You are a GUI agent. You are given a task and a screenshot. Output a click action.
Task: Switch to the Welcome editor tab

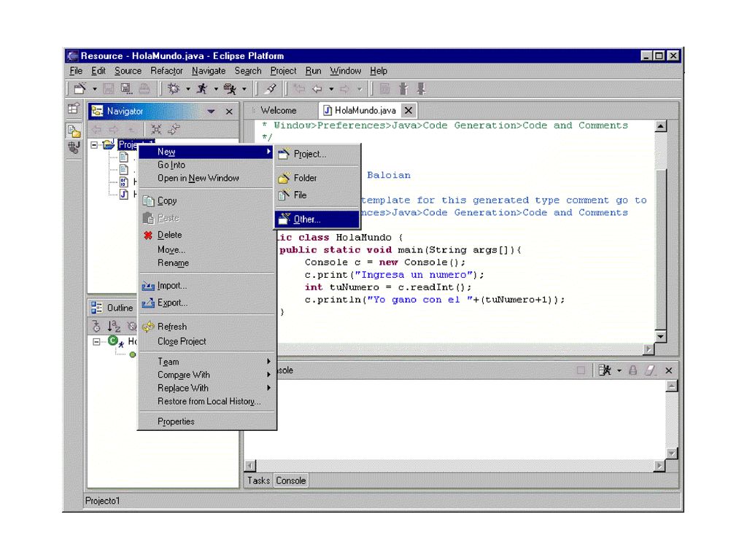(279, 111)
